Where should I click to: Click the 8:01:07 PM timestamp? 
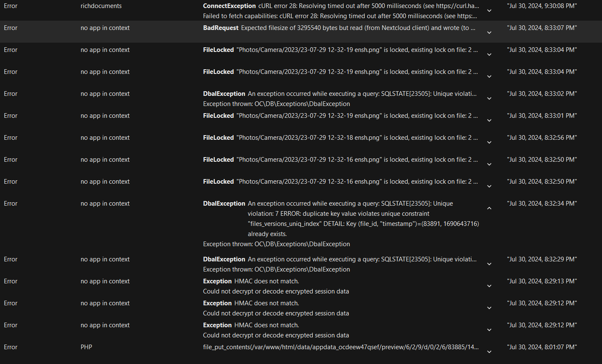coord(542,347)
